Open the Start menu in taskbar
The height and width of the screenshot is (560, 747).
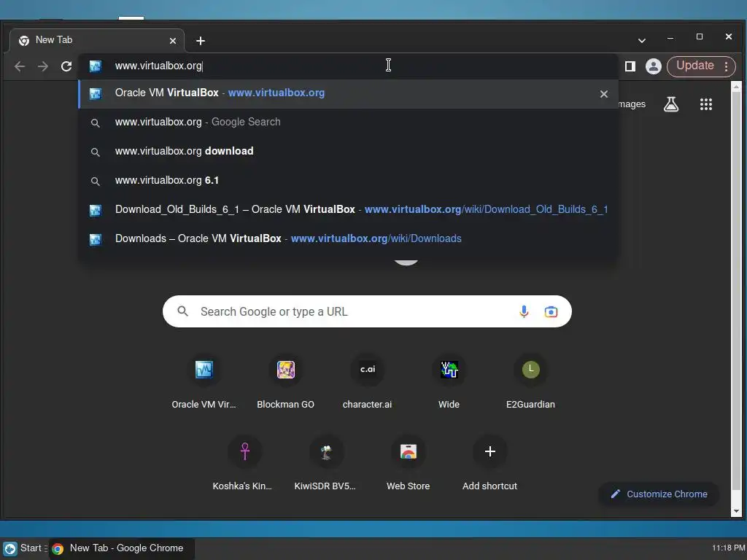(x=24, y=548)
